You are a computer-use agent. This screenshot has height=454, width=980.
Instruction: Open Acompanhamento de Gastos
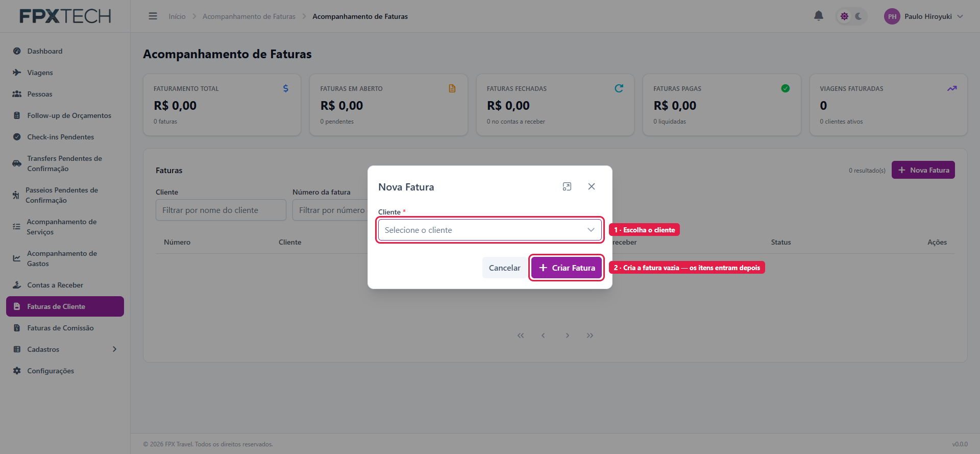click(x=65, y=258)
